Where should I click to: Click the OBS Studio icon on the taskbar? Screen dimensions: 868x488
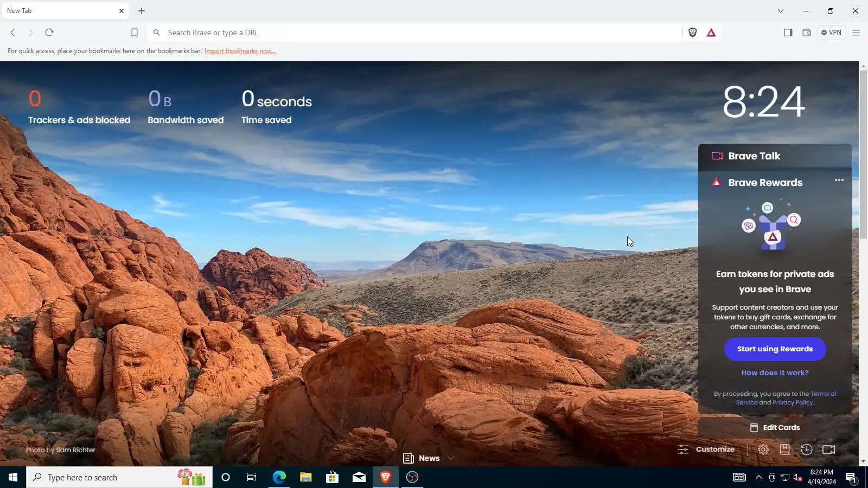tap(412, 477)
